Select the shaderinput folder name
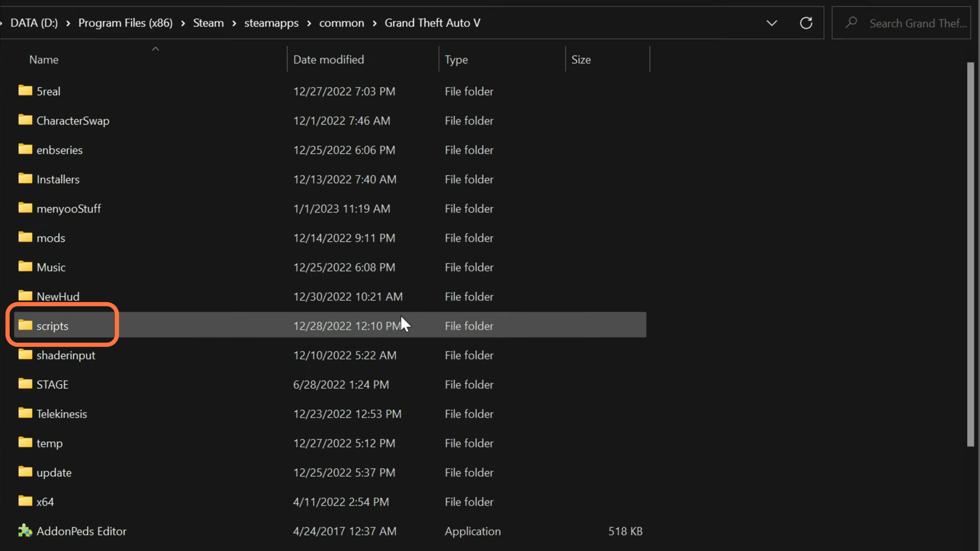Viewport: 980px width, 551px height. coord(66,355)
